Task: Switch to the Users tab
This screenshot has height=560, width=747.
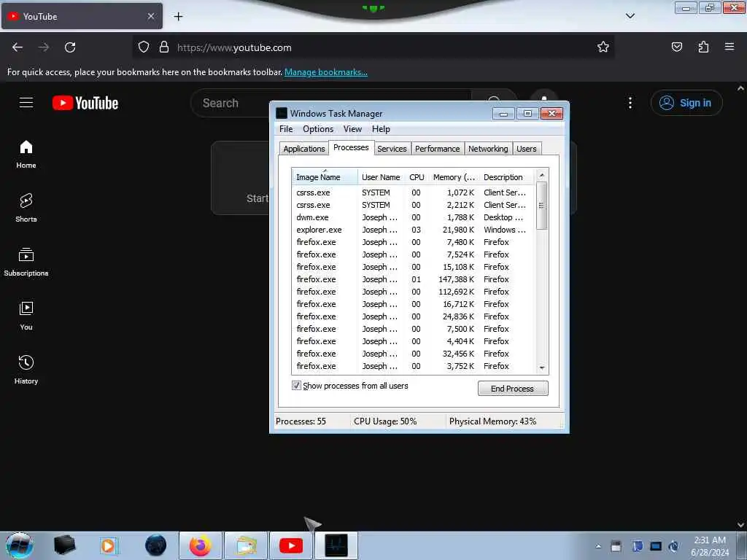Action: (x=527, y=149)
